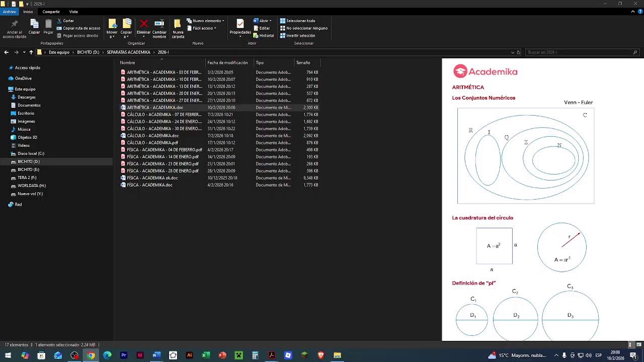Go up one folder level arrow
Viewport: 644px width, 362px height.
[31, 52]
